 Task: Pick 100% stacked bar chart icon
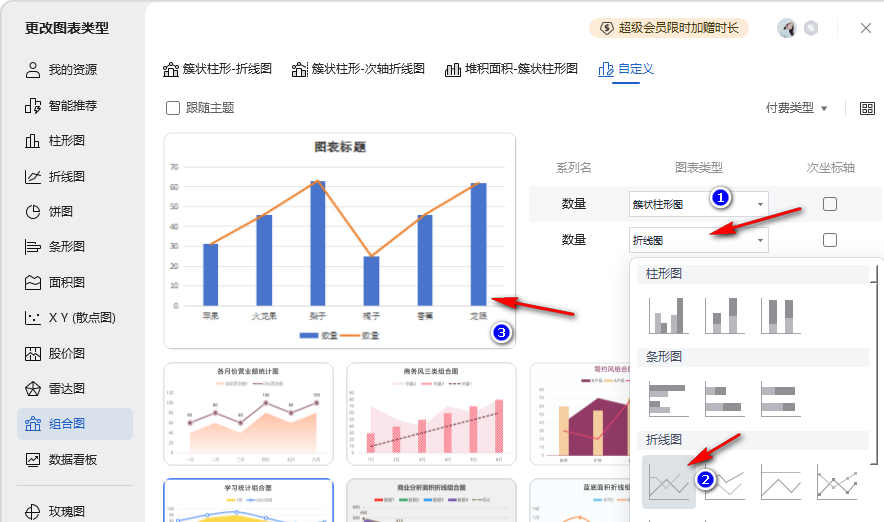(781, 399)
